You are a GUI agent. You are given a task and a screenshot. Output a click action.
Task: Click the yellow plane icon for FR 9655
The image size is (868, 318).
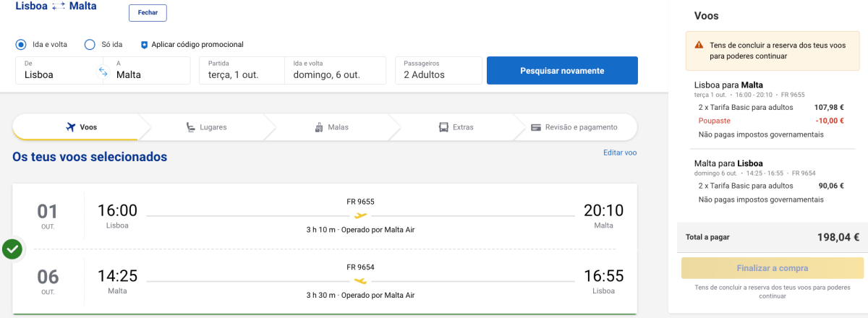[360, 215]
